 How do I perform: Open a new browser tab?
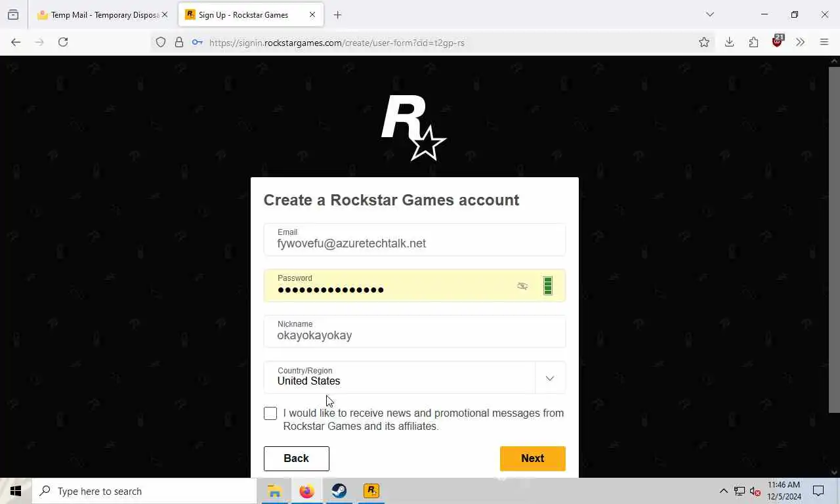337,14
